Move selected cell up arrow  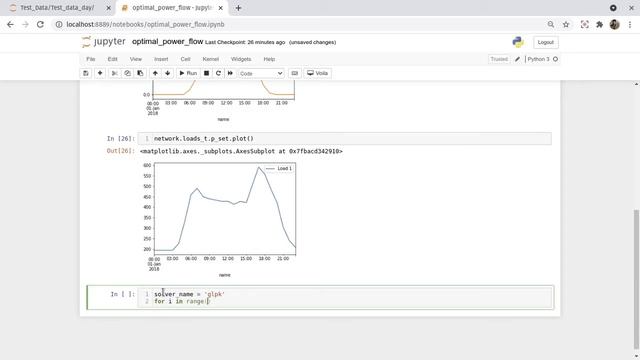coord(155,73)
